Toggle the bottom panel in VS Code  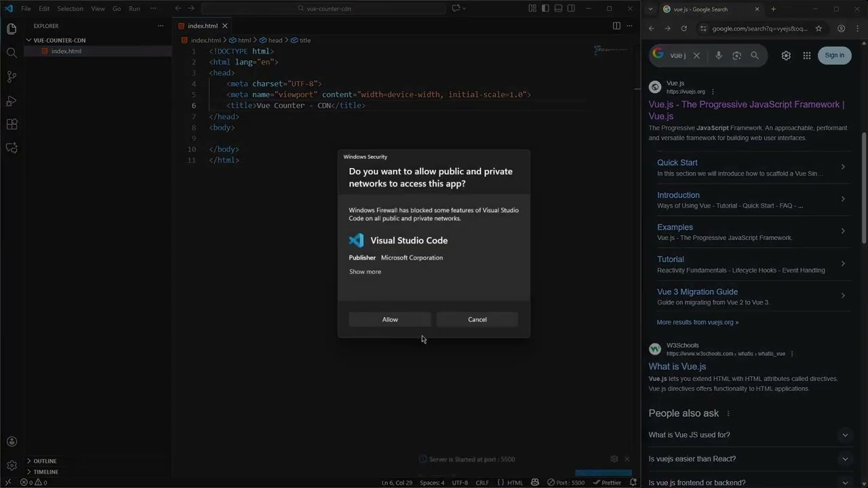tap(558, 8)
